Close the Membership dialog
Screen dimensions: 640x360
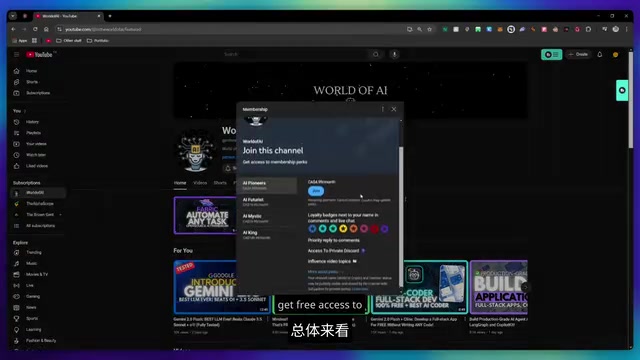393,109
